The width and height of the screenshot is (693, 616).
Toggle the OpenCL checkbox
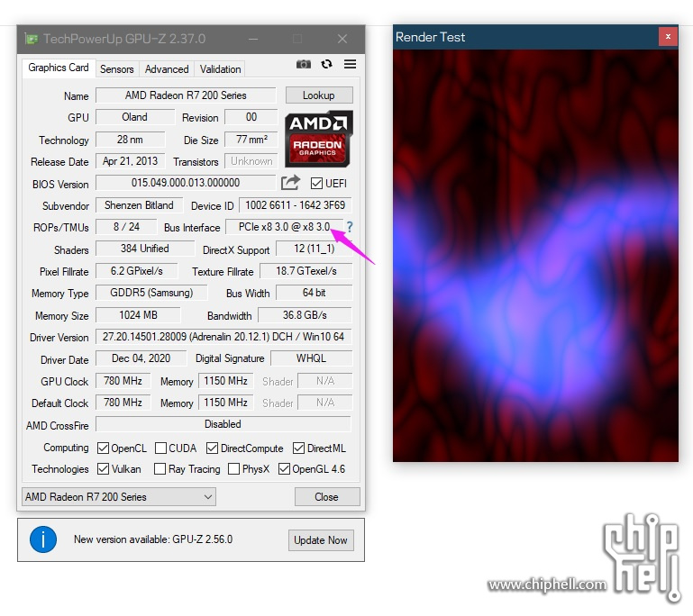pos(103,448)
